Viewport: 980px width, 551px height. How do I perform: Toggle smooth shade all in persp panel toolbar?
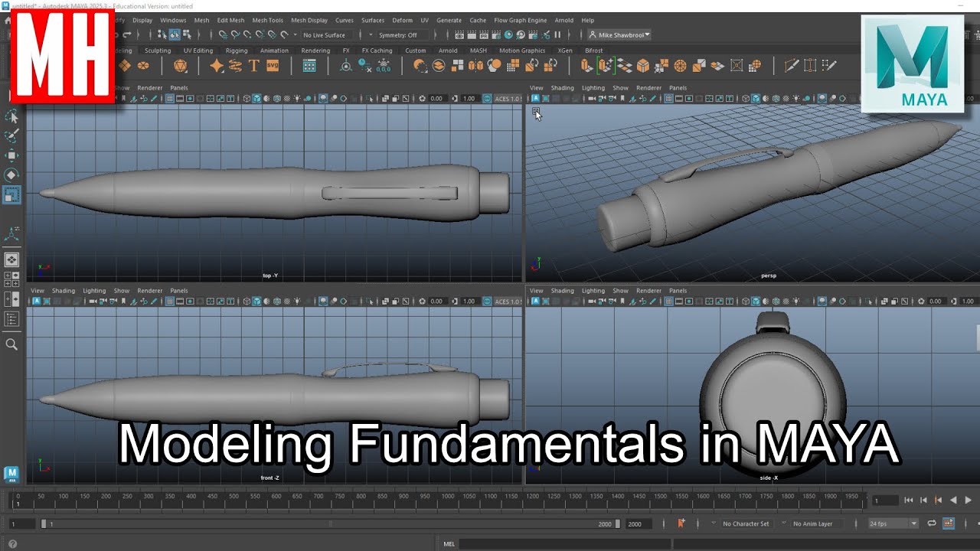[x=756, y=99]
